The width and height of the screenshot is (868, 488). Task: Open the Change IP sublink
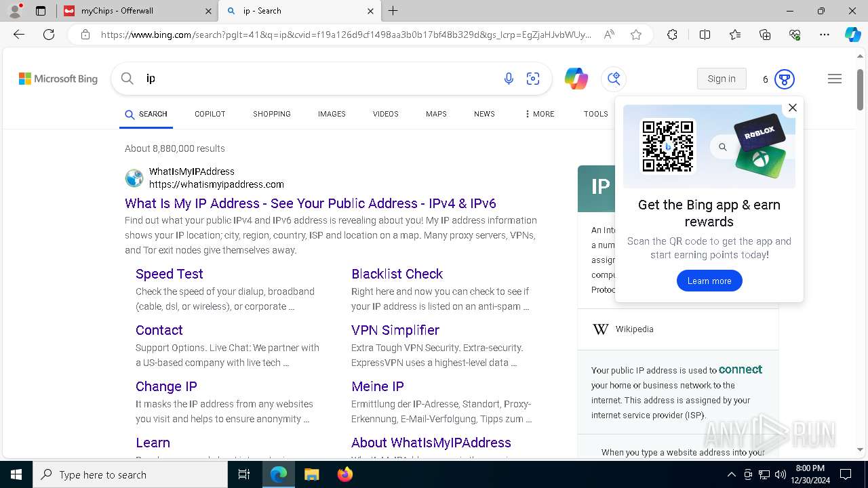click(166, 386)
